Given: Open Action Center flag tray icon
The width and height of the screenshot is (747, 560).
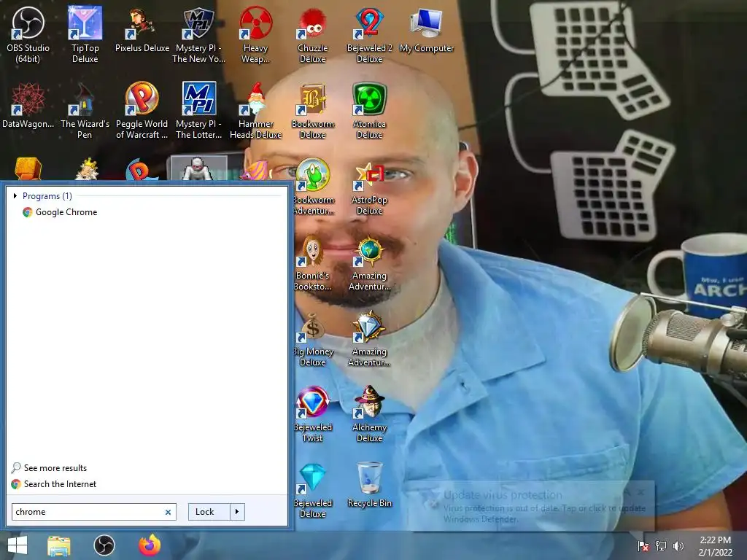Looking at the screenshot, I should click(x=643, y=546).
